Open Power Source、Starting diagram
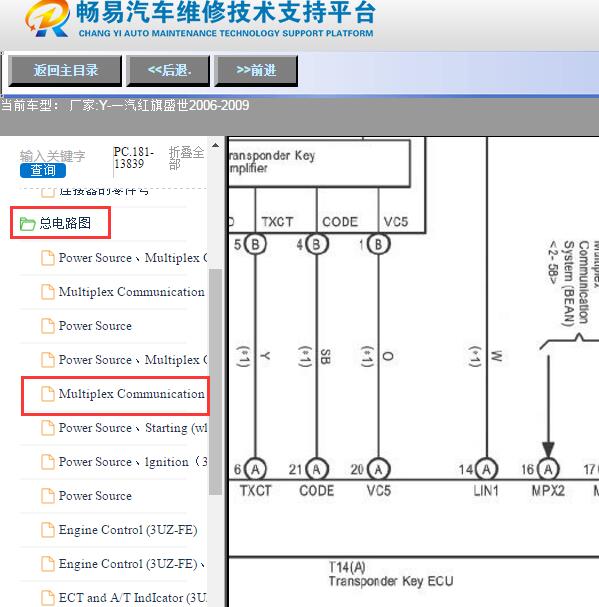 [132, 428]
